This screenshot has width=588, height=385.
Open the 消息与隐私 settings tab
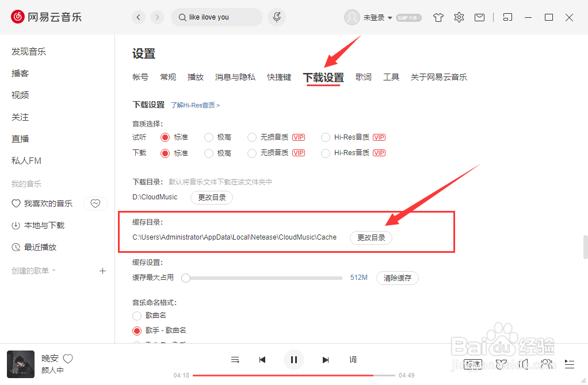point(235,77)
